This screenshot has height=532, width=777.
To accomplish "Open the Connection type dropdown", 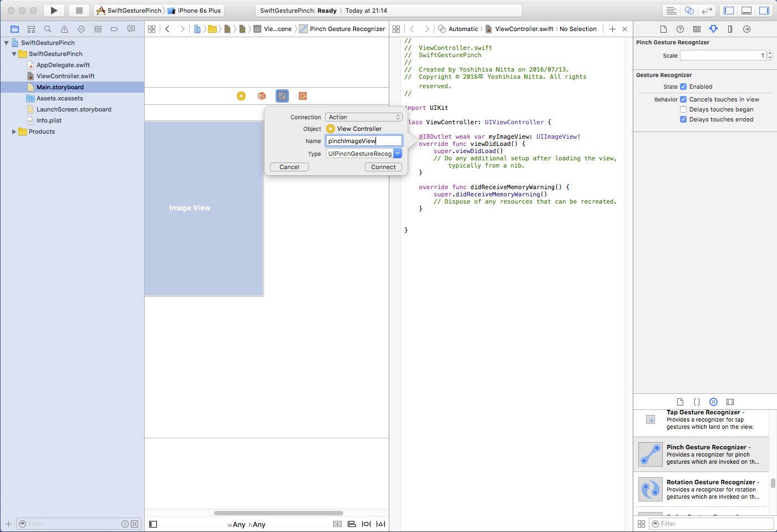I will [x=363, y=117].
